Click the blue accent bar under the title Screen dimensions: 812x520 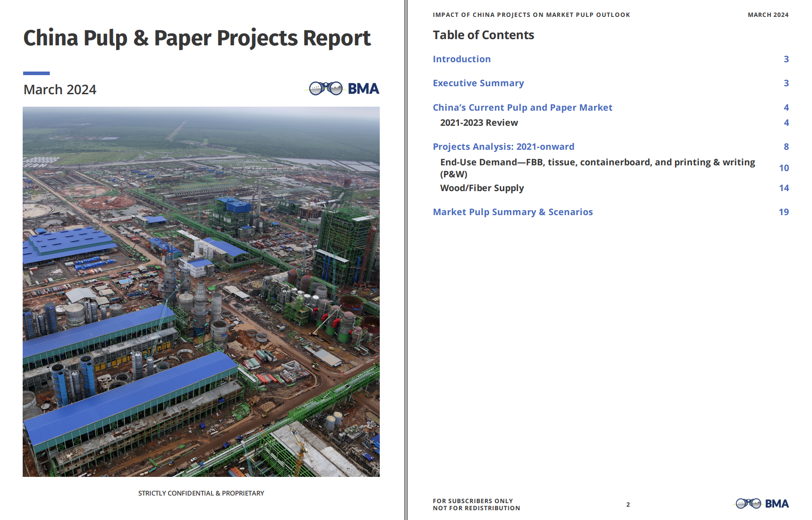point(36,73)
